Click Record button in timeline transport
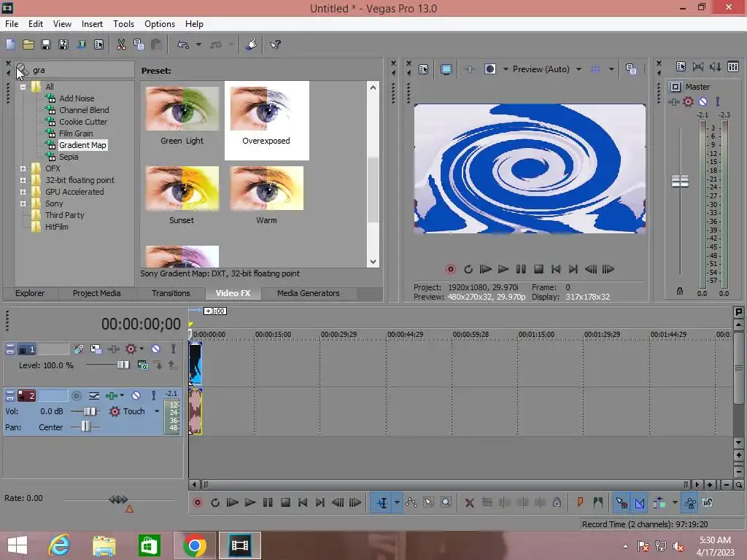Image resolution: width=747 pixels, height=560 pixels. (197, 503)
